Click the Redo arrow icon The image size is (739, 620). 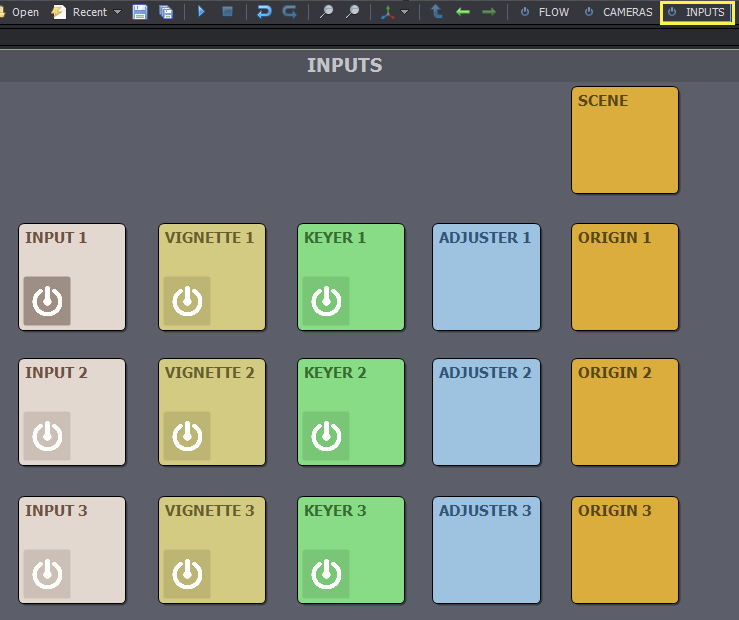290,12
